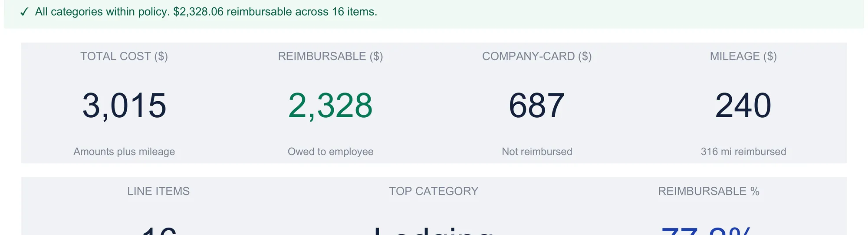Select the 'All categories within policy' banner message
Viewport: 868px width, 235px height.
[206, 12]
